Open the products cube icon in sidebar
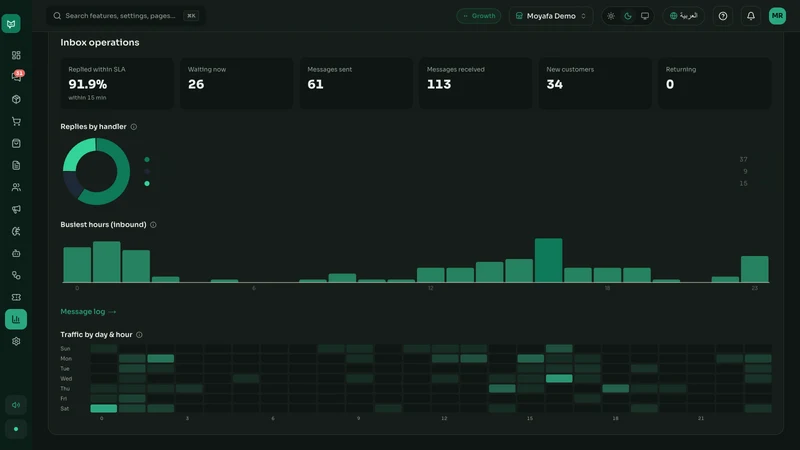 16,99
